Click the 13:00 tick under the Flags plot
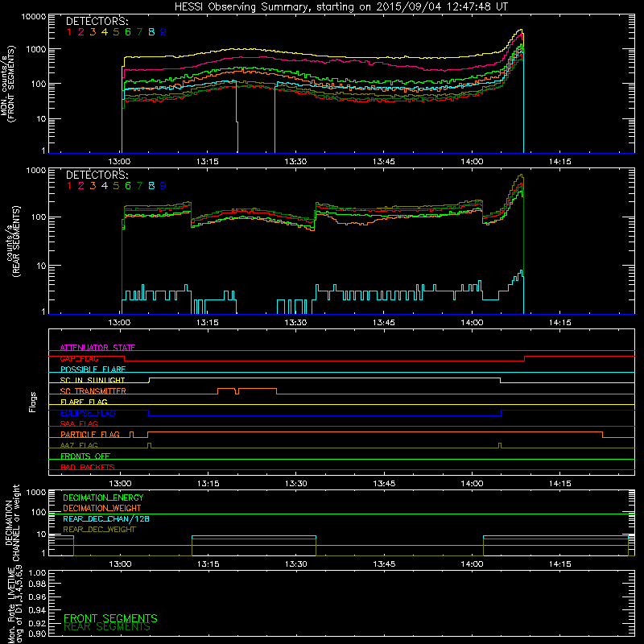This screenshot has height=644, width=644. (120, 484)
